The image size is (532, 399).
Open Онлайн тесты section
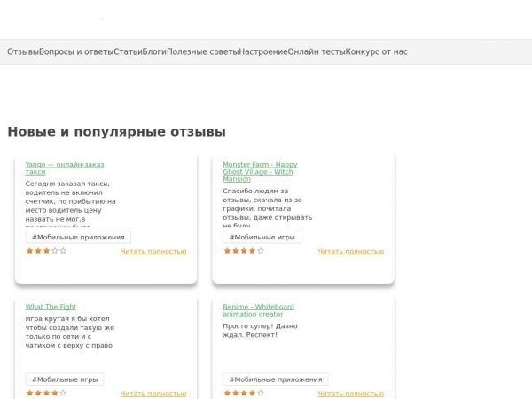pos(317,52)
